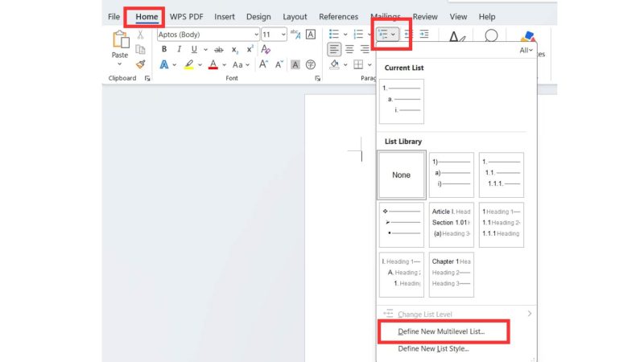The height and width of the screenshot is (362, 644).
Task: Click the Numbering list icon
Action: click(x=358, y=34)
